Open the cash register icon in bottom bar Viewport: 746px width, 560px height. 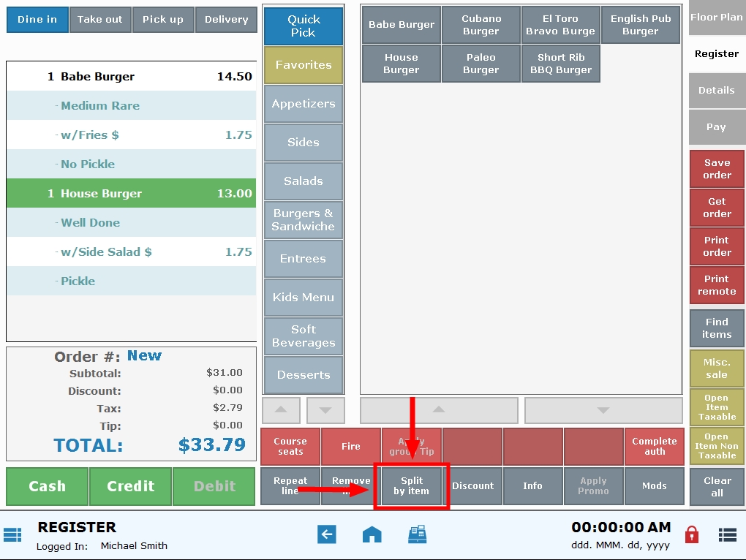417,534
